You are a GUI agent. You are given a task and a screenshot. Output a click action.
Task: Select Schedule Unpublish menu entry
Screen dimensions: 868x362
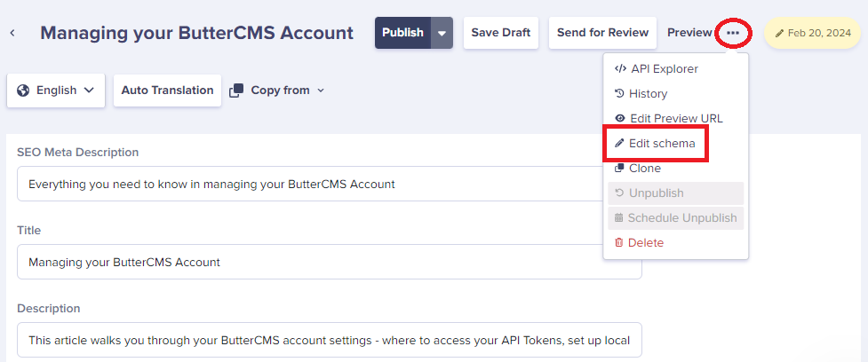676,217
